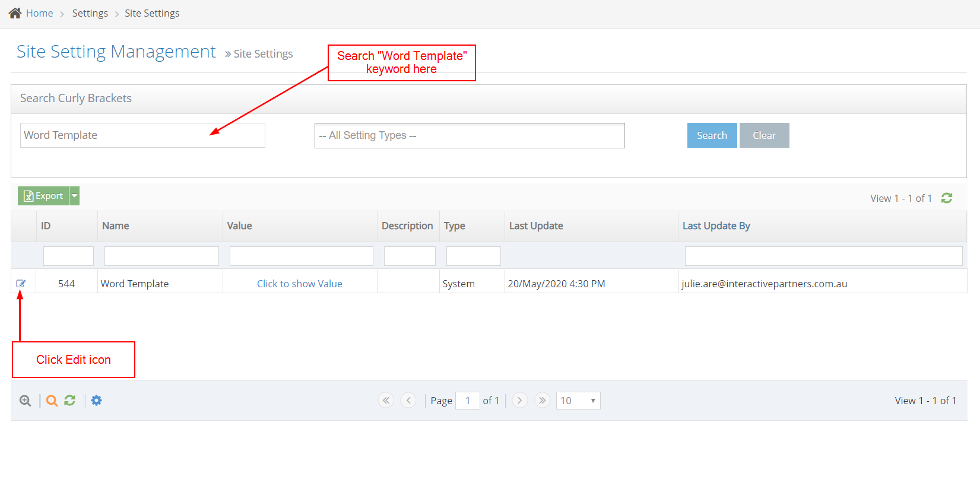Expand the Export dropdown arrow
Viewport: 980px width, 492px height.
pyautogui.click(x=75, y=196)
